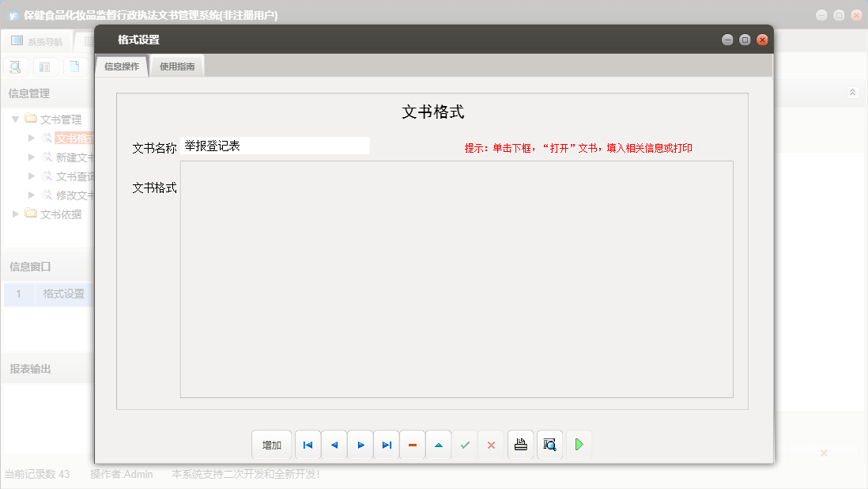The height and width of the screenshot is (489, 868).
Task: Select the 信息操作 tab
Action: pos(122,66)
